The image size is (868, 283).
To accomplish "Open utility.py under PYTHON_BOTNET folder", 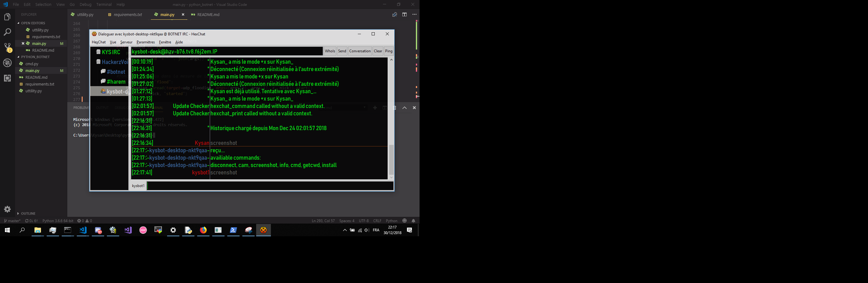I will 33,91.
